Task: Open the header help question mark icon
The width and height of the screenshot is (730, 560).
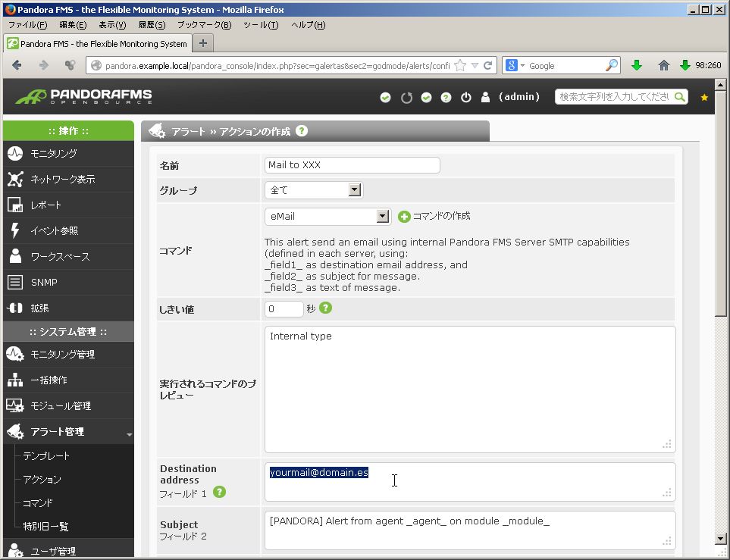Action: (446, 97)
